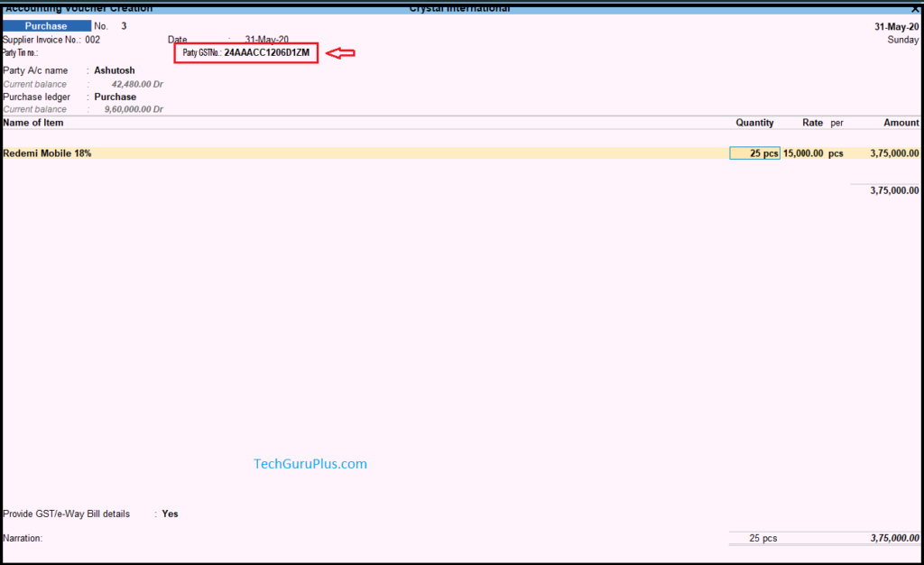Open the TechGuruPlus.com watermark link
The width and height of the screenshot is (924, 565).
pos(310,464)
